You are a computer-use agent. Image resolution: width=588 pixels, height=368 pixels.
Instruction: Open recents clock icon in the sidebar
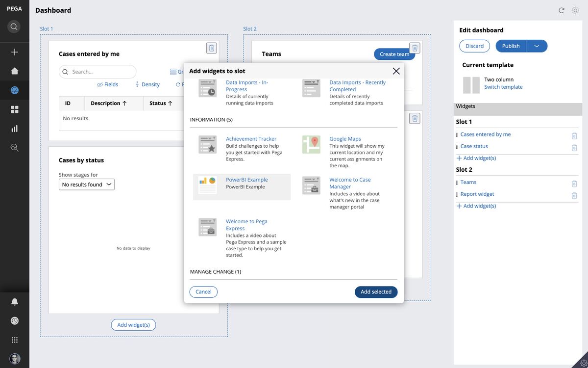[x=15, y=320]
